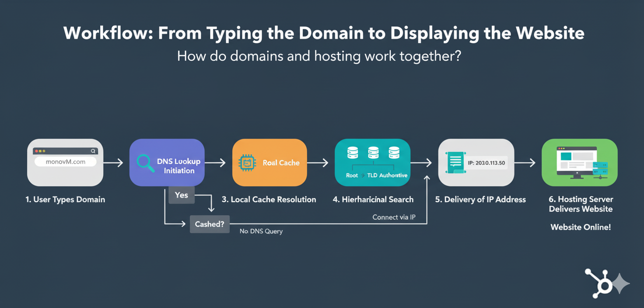Click the Cashed? decision box
Image resolution: width=644 pixels, height=308 pixels.
point(210,224)
